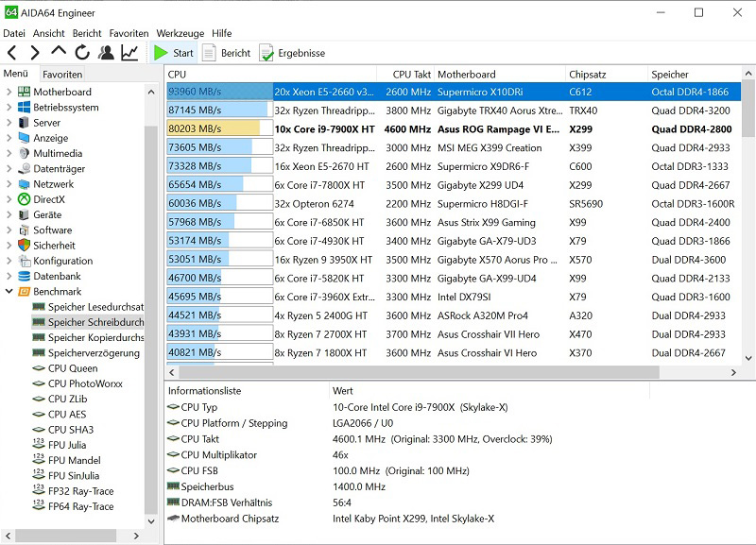This screenshot has height=545, width=756.
Task: Select the 60036 MB/s Opteron 6274 row
Action: point(454,204)
